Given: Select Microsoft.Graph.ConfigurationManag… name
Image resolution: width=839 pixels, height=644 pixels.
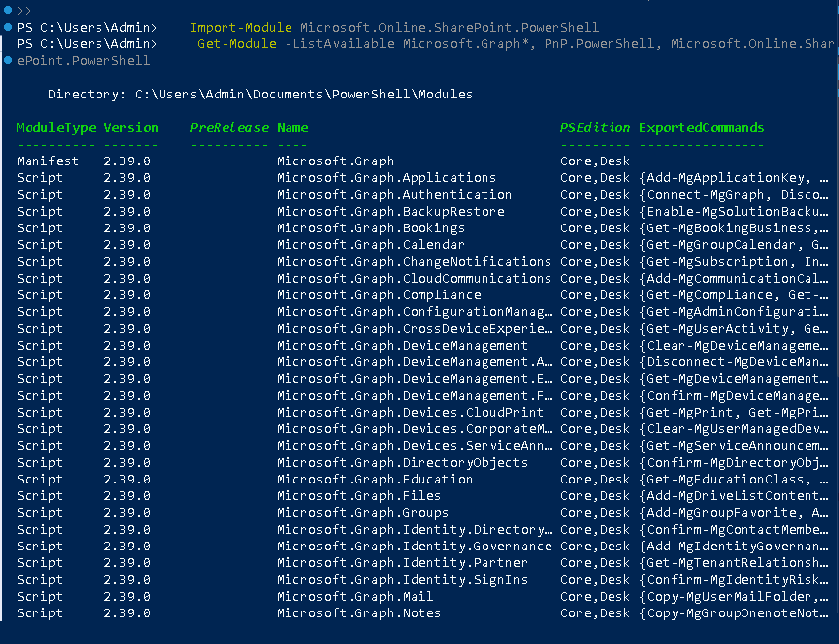Looking at the screenshot, I should (x=415, y=312).
